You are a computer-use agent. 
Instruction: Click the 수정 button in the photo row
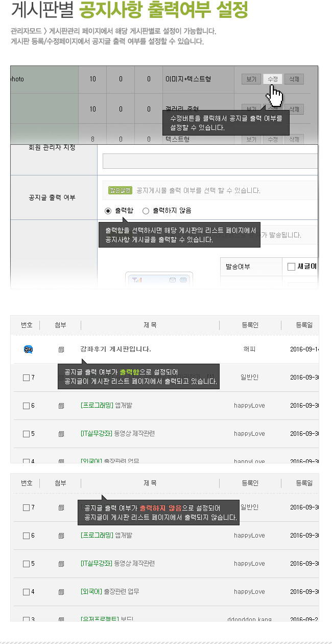coord(273,79)
